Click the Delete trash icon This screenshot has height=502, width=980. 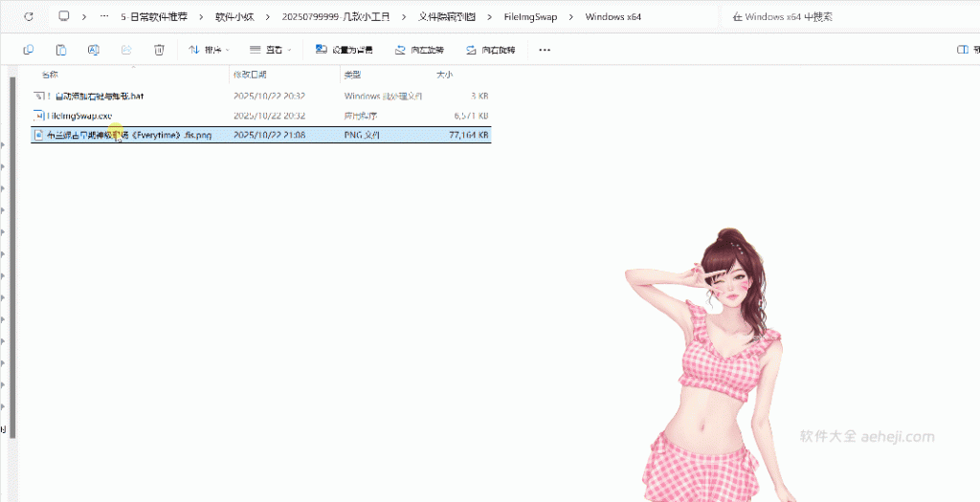point(159,50)
